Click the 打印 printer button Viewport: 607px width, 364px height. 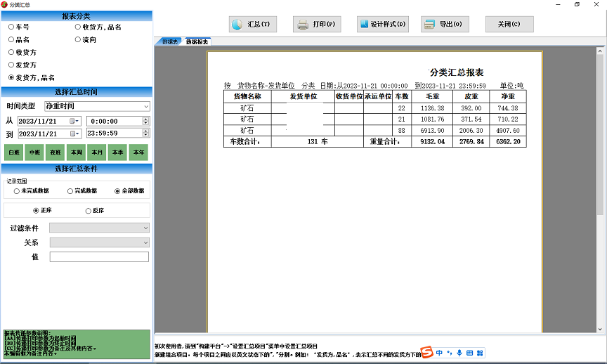pyautogui.click(x=316, y=25)
